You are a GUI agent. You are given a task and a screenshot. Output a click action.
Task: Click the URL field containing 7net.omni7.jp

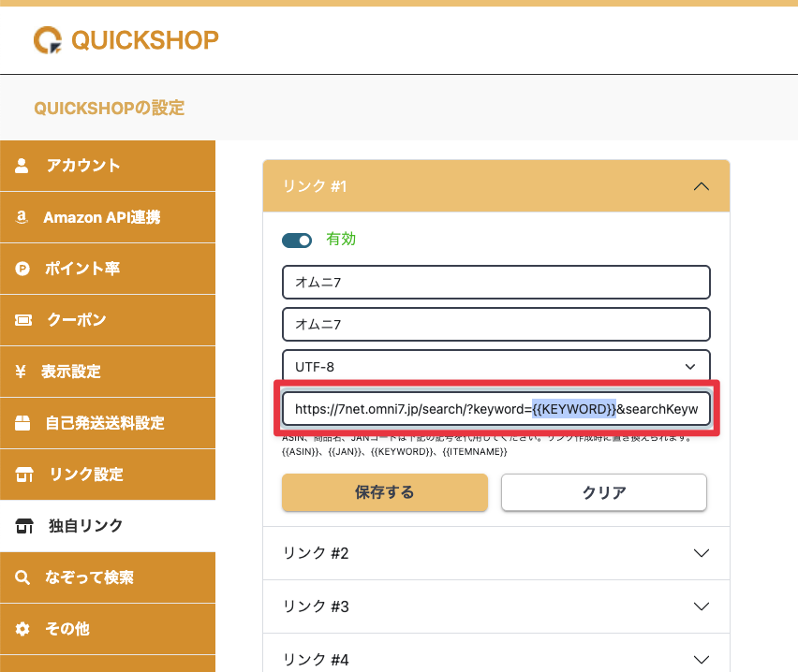click(x=495, y=409)
